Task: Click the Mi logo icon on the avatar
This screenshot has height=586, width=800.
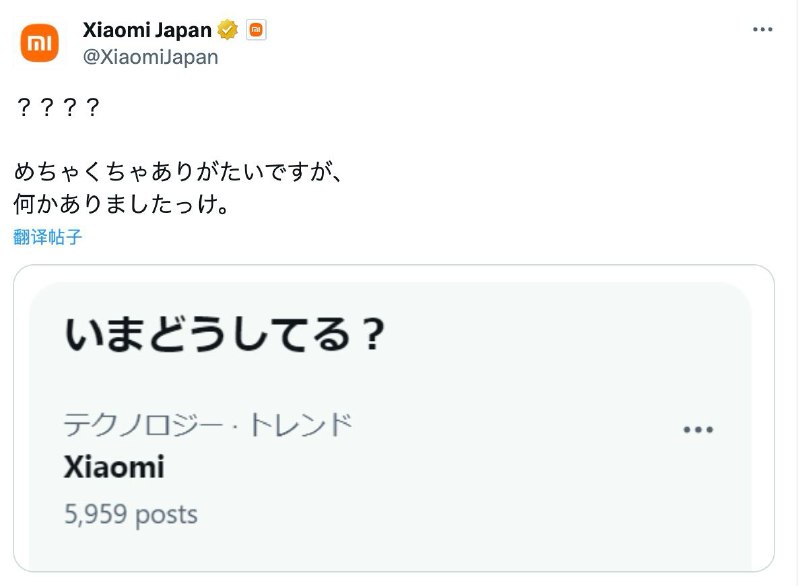Action: click(39, 40)
